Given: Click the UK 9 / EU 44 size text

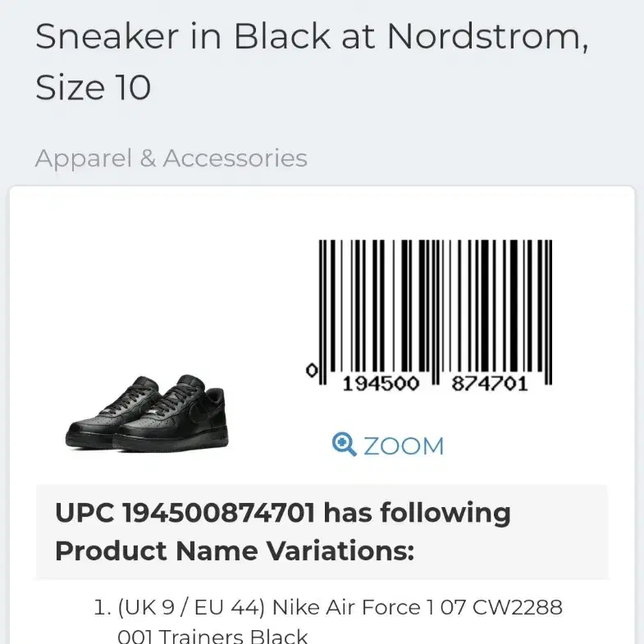Looking at the screenshot, I should pyautogui.click(x=191, y=608).
